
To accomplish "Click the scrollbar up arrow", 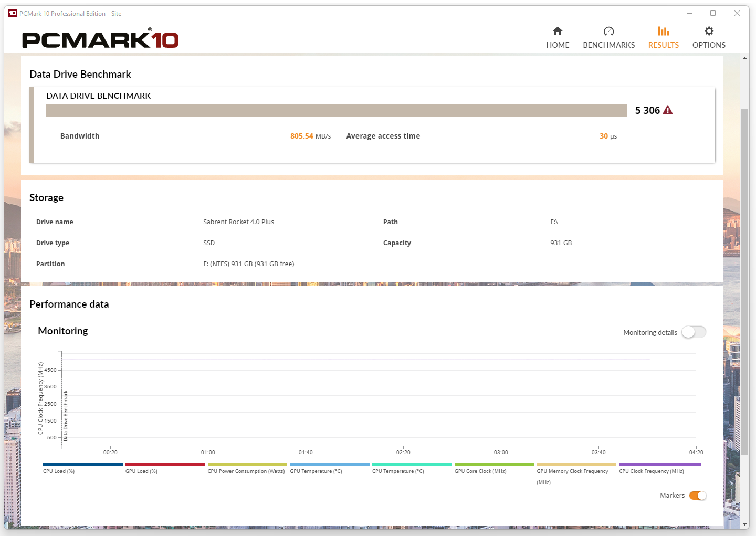I will (745, 58).
